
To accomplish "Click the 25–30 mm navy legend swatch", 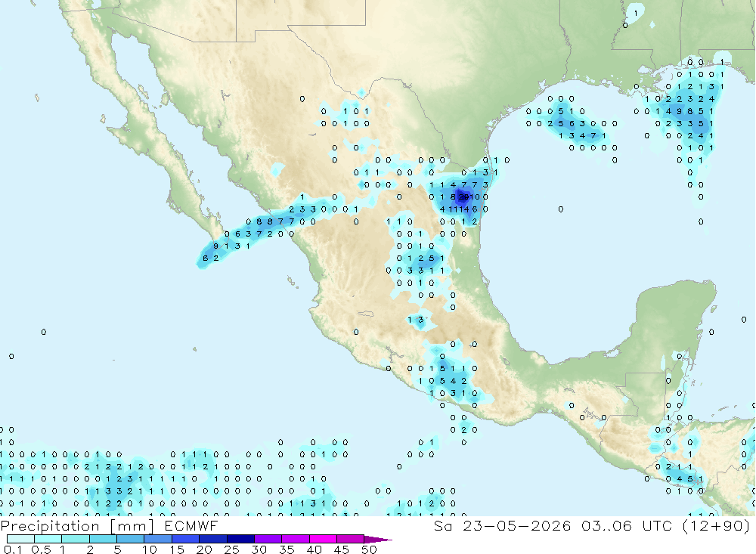I will (240, 539).
